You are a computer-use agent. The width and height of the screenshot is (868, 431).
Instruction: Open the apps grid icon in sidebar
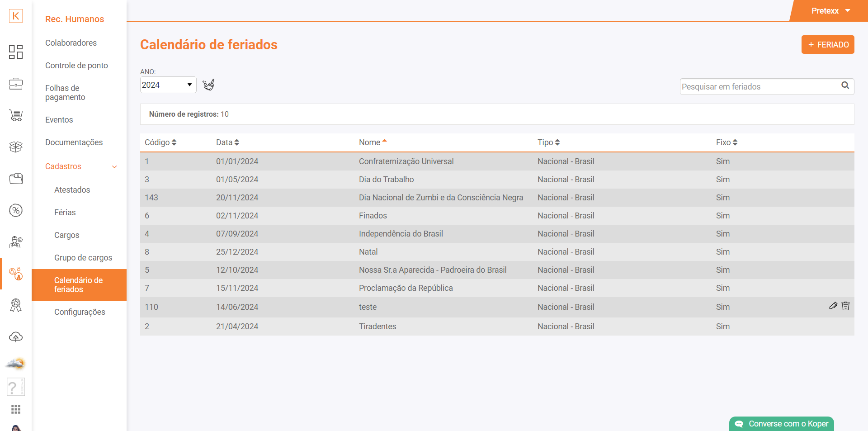(x=16, y=409)
